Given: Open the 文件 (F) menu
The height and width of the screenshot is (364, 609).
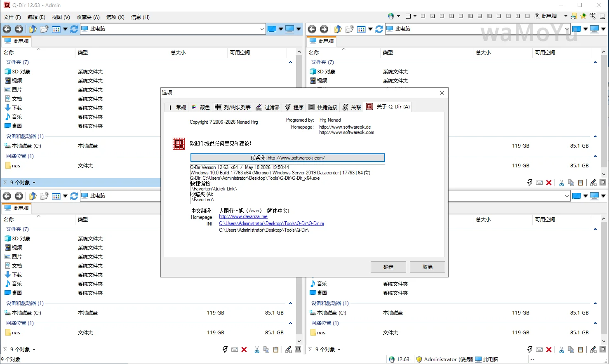Looking at the screenshot, I should tap(12, 17).
